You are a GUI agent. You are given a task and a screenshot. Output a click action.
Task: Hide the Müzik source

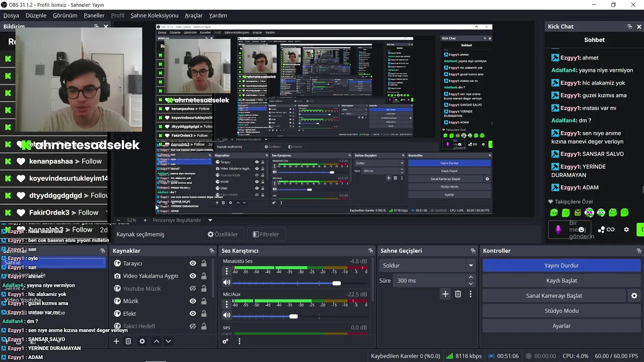pos(193,301)
